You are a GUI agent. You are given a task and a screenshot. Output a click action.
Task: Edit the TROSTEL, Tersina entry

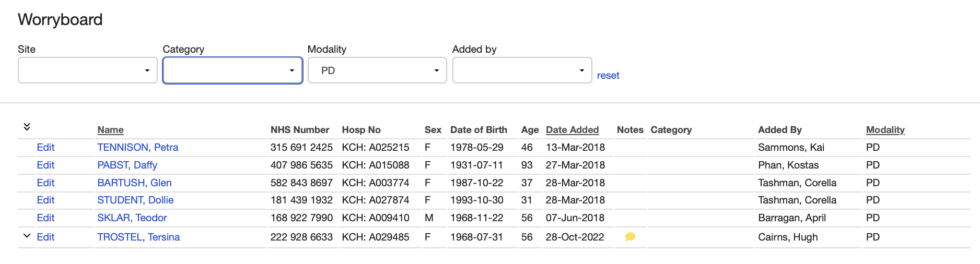tap(45, 237)
